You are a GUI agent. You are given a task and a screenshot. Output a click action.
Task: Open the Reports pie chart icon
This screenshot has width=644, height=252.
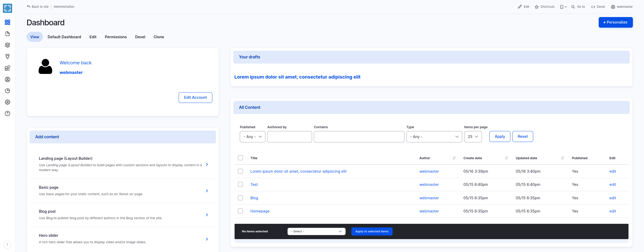pyautogui.click(x=8, y=91)
